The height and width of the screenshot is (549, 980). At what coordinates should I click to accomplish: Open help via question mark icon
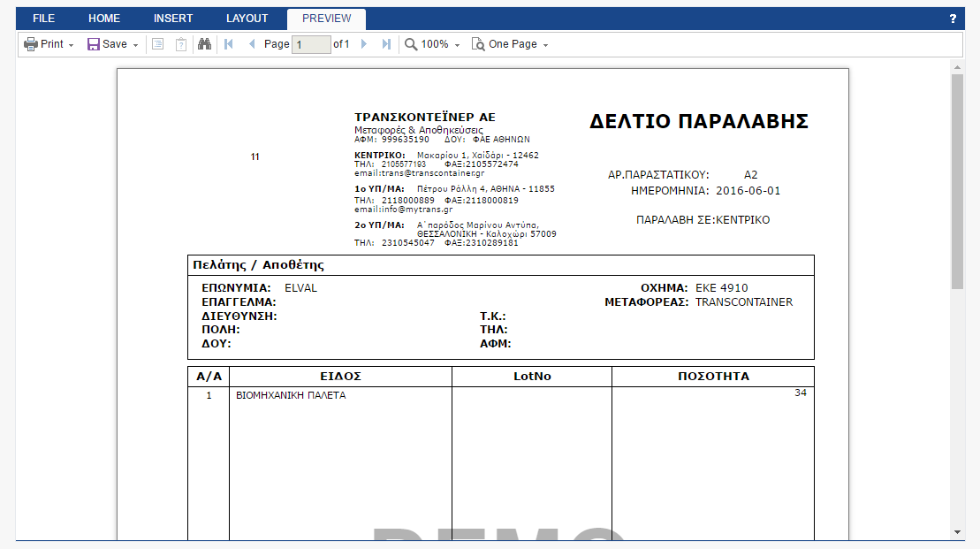[x=953, y=19]
